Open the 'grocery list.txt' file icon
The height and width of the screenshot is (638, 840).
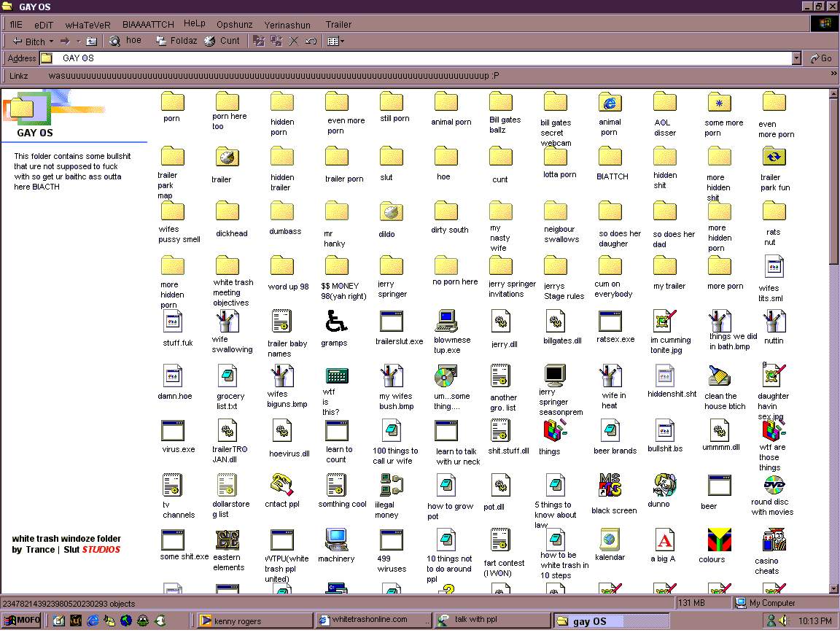227,376
